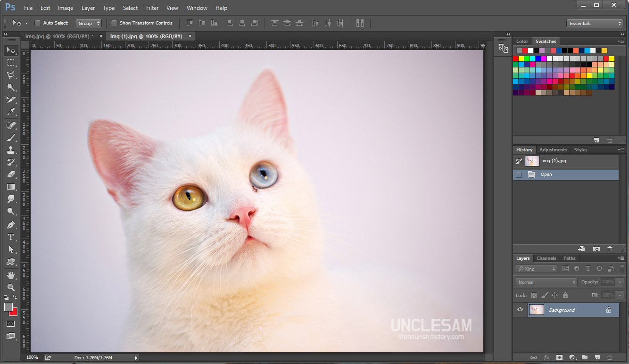Select the Hand tool
This screenshot has width=629, height=364.
coord(10,275)
